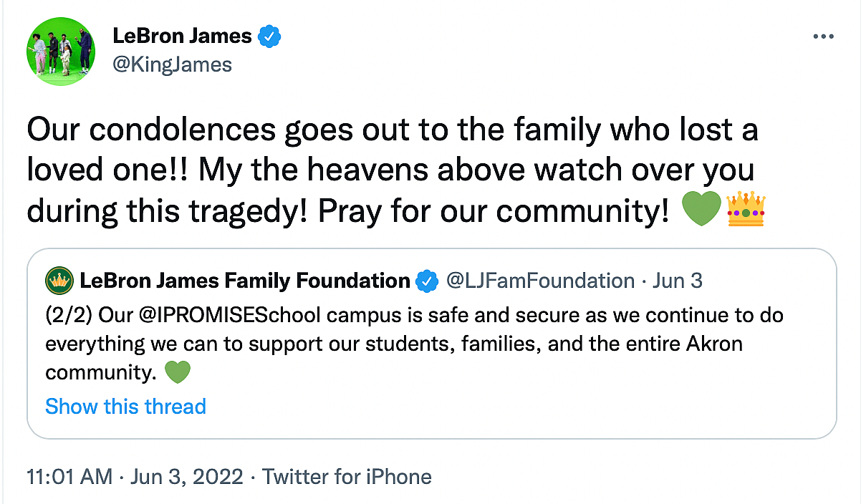Viewport: 861px width, 504px height.
Task: Open the @LJFamFoundation handle
Action: click(540, 281)
